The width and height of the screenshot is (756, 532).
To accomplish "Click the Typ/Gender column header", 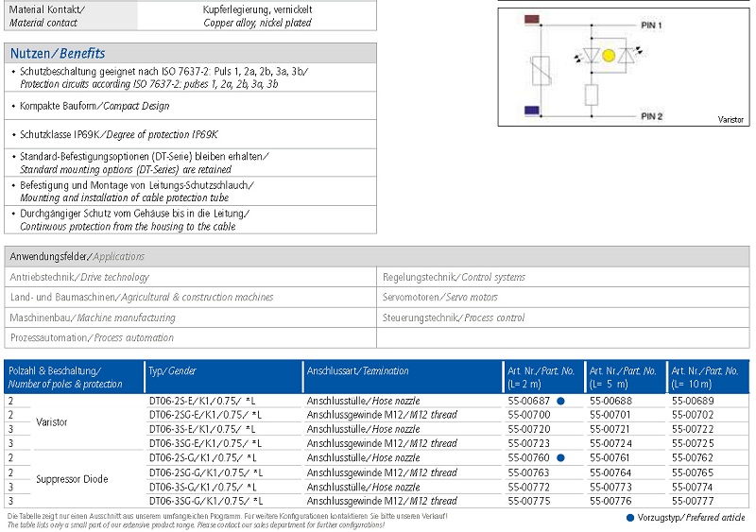I will [x=172, y=371].
